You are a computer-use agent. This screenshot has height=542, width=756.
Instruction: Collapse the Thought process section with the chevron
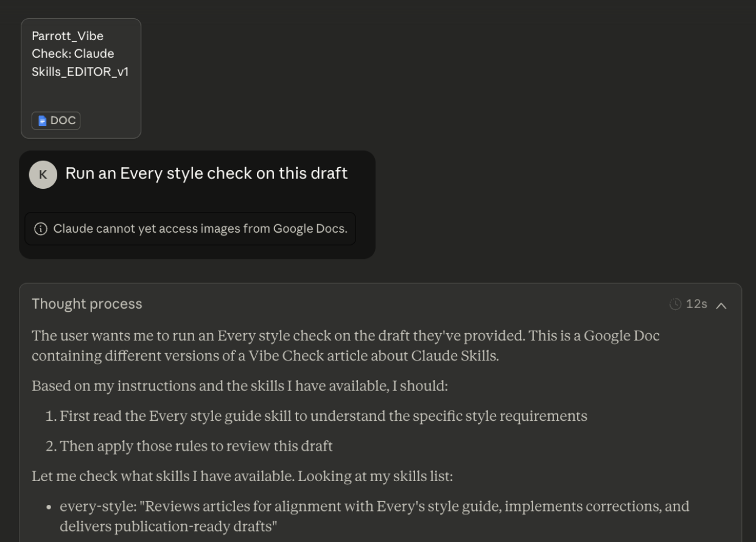tap(721, 305)
